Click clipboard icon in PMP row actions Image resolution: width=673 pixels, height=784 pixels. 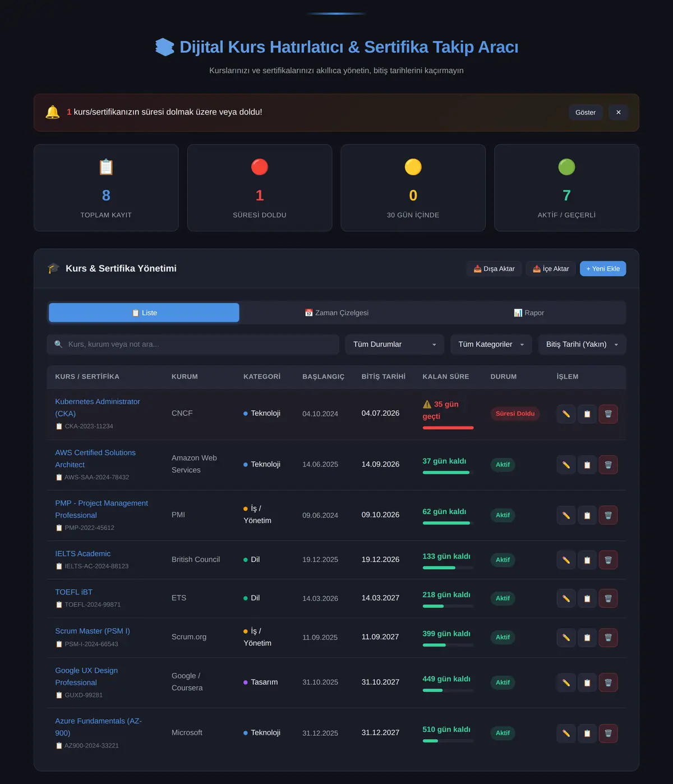(x=587, y=515)
